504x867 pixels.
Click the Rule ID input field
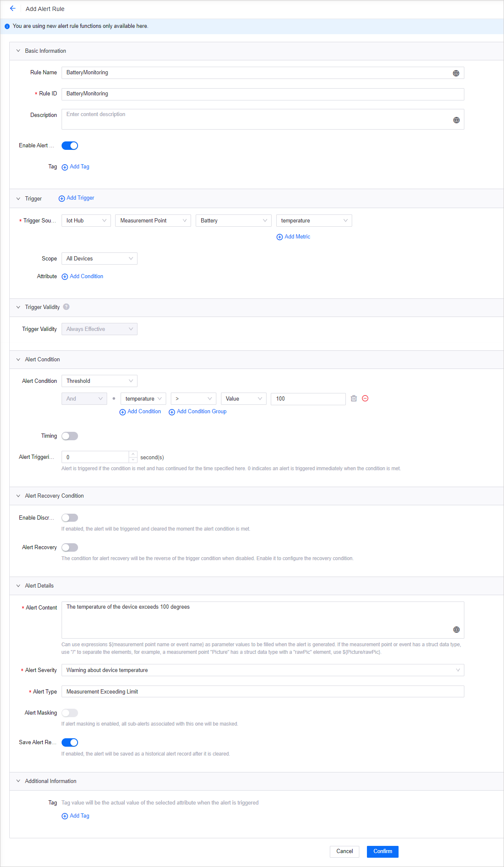262,94
